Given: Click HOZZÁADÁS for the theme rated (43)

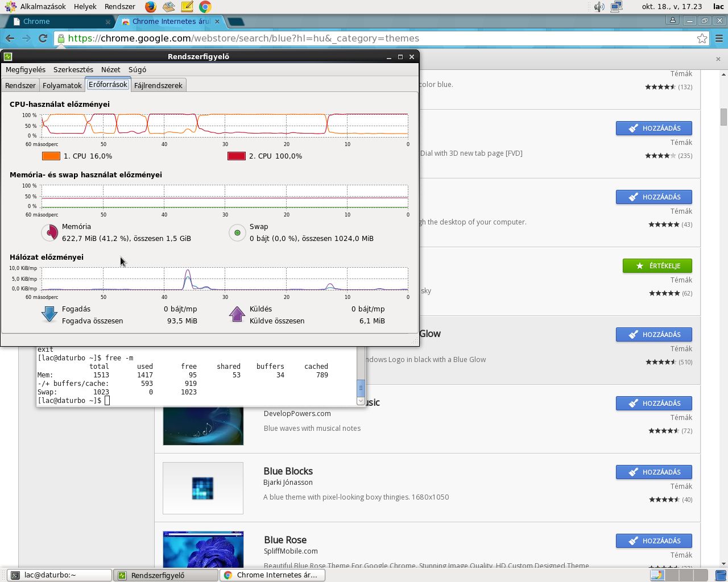Looking at the screenshot, I should (x=654, y=197).
